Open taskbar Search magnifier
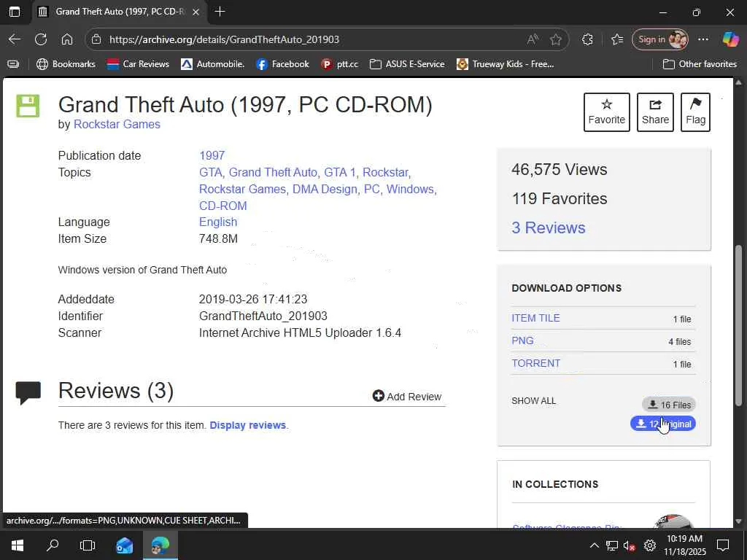Image resolution: width=747 pixels, height=560 pixels. pyautogui.click(x=53, y=545)
